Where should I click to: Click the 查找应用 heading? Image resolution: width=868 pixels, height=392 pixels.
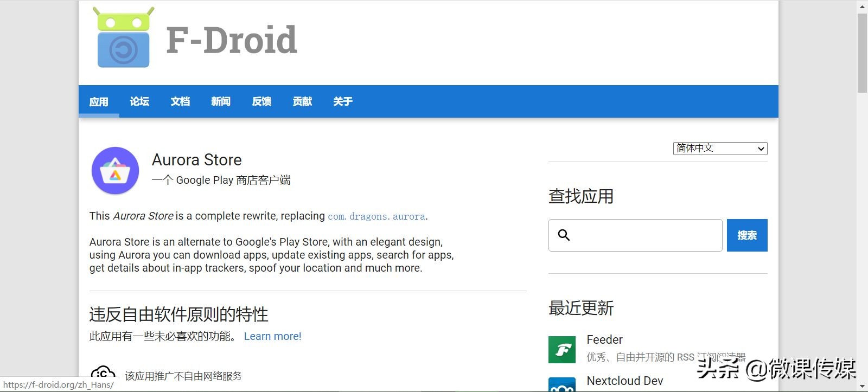pos(581,196)
